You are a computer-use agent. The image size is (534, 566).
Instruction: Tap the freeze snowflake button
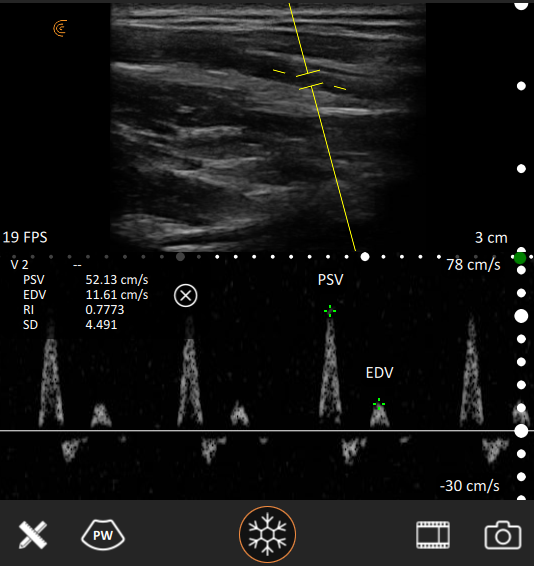(267, 534)
